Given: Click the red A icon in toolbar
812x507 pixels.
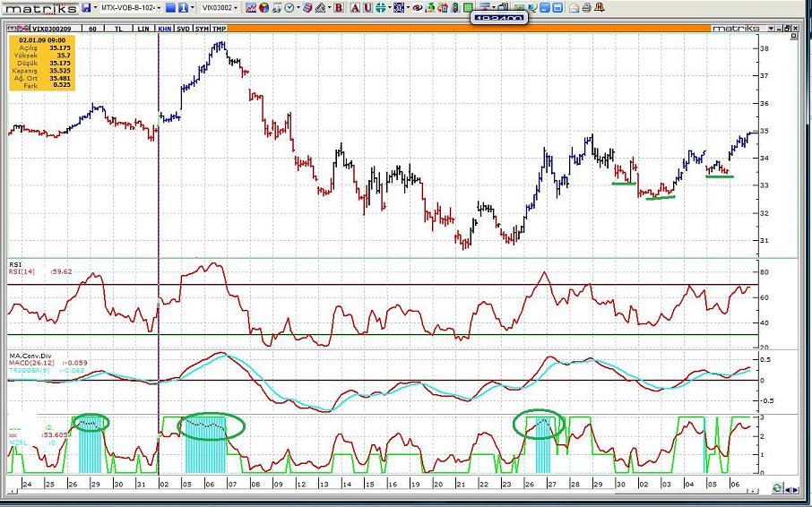Looking at the screenshot, I should [x=355, y=7].
